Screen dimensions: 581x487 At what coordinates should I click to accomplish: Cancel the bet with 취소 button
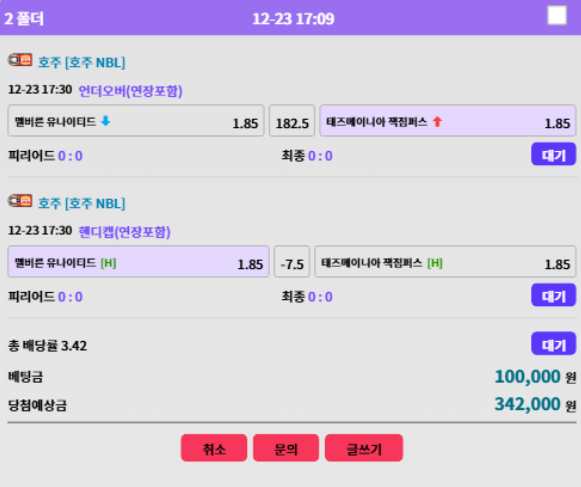point(214,448)
